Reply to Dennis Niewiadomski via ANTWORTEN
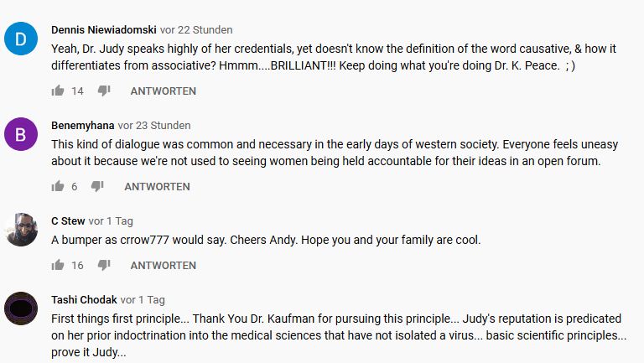644x363 pixels. (x=163, y=91)
